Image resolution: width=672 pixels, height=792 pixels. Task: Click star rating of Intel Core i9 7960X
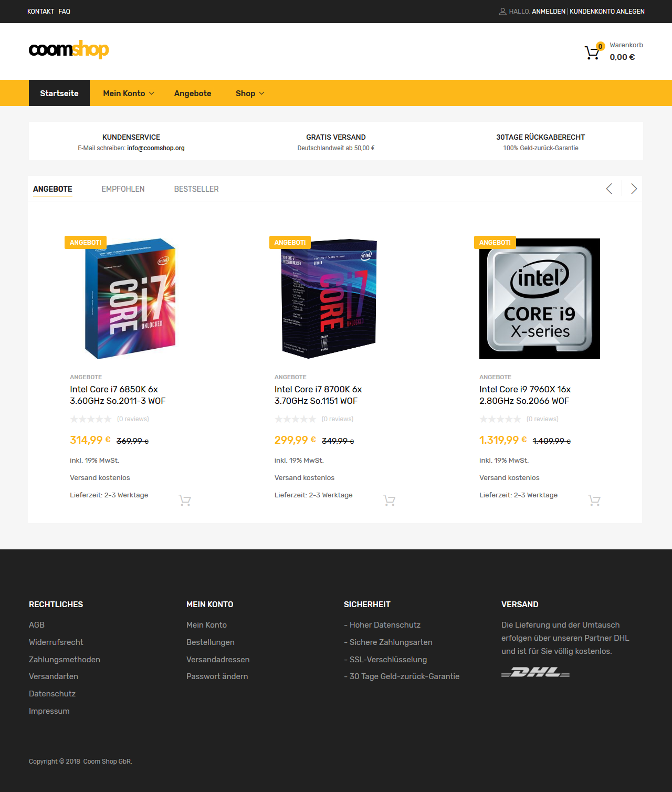[500, 419]
